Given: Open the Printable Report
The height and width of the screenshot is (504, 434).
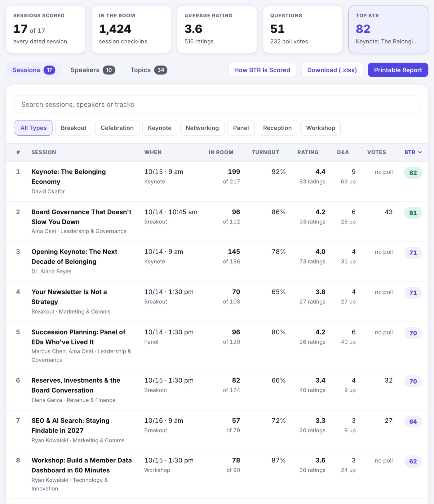Looking at the screenshot, I should pos(398,70).
